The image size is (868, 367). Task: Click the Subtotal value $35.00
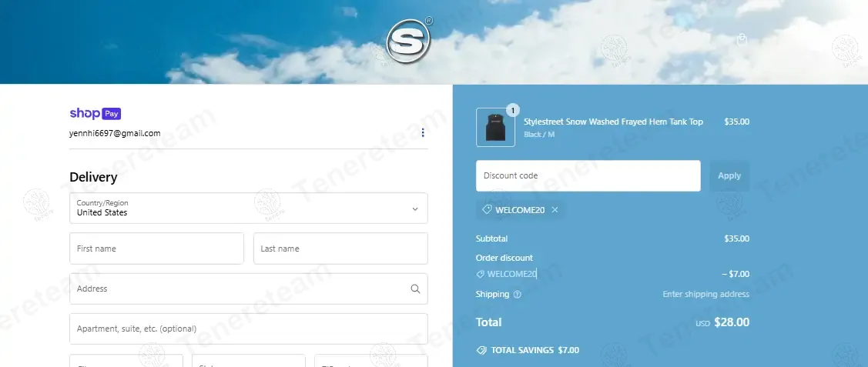coord(736,239)
